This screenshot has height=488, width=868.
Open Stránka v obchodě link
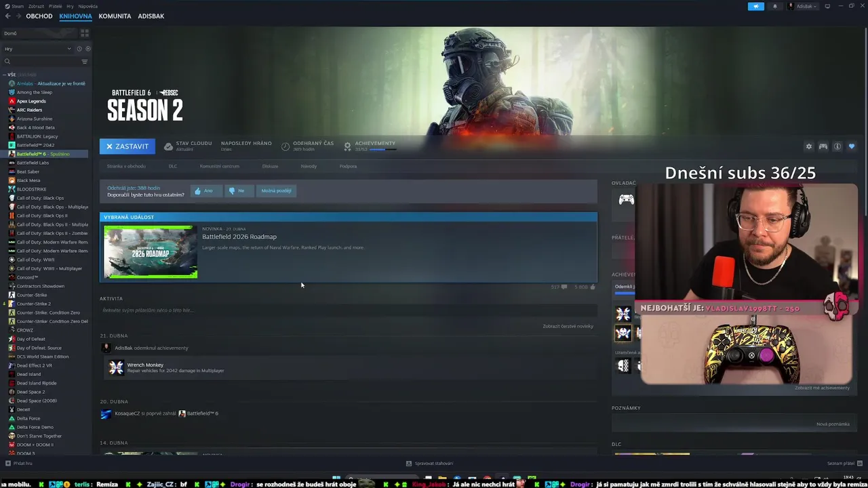pos(126,166)
